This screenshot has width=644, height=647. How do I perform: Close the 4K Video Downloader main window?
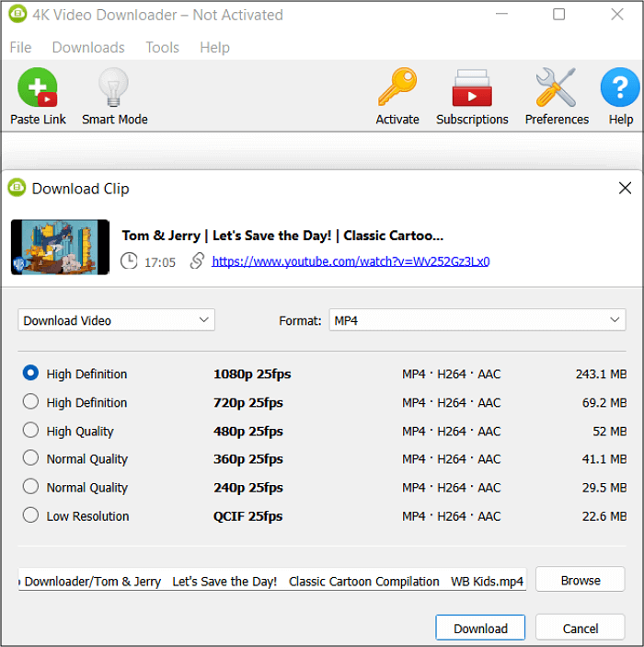click(616, 14)
